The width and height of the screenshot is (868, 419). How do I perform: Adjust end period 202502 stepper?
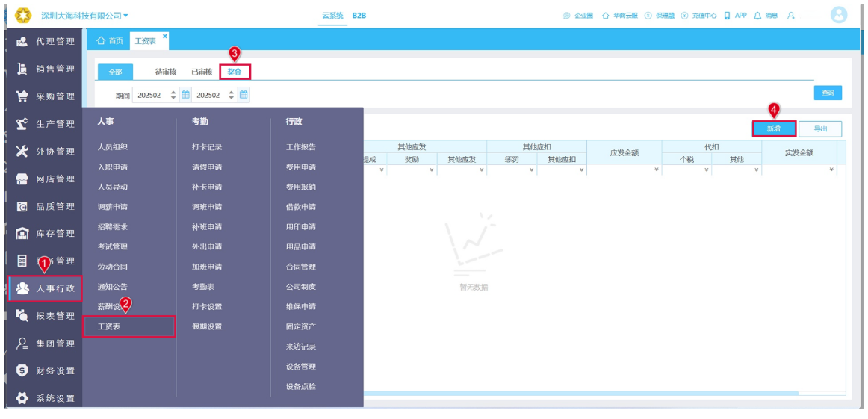[232, 95]
